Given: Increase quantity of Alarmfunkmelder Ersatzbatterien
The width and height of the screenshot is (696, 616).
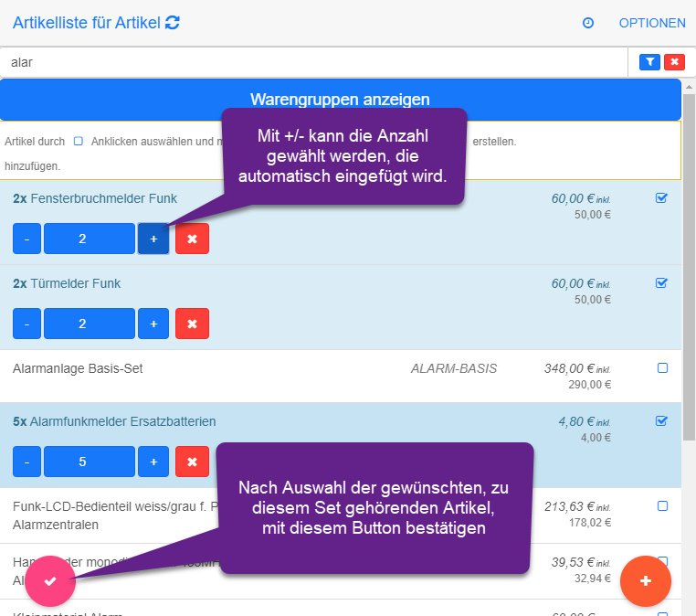Looking at the screenshot, I should click(153, 462).
